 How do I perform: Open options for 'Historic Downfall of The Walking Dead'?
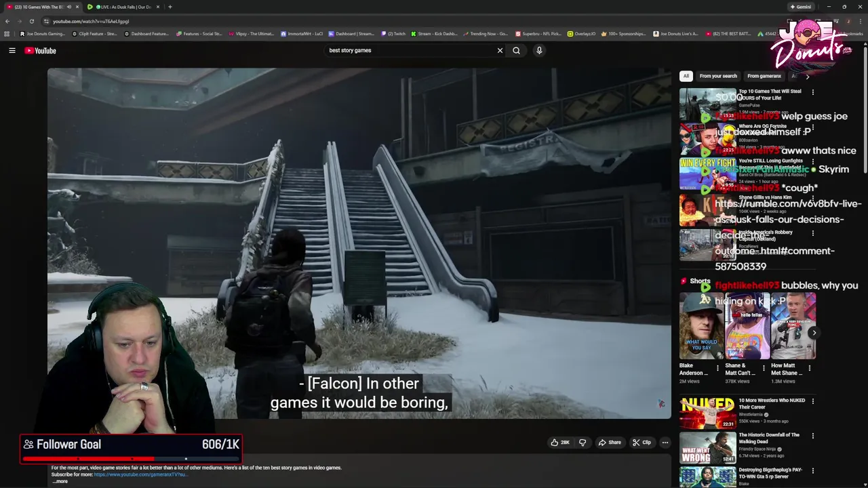pos(813,436)
